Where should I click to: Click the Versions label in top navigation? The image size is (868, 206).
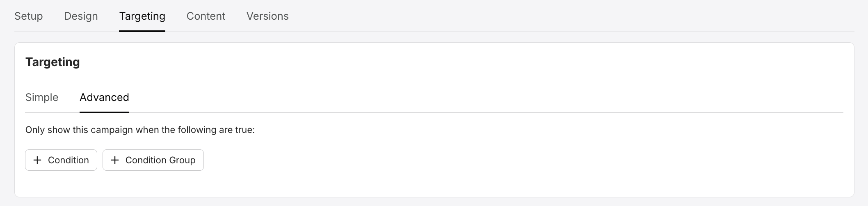pyautogui.click(x=267, y=16)
